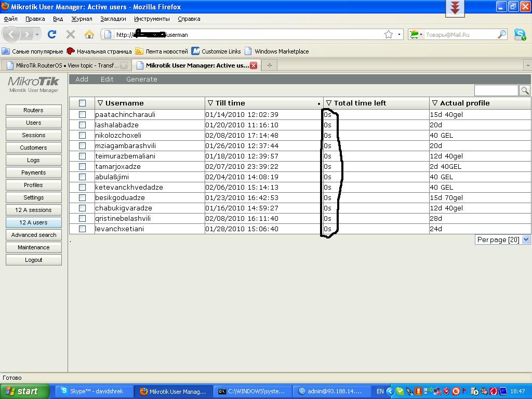The image size is (532, 399).
Task: Click the EN language indicator in tray
Action: click(380, 391)
